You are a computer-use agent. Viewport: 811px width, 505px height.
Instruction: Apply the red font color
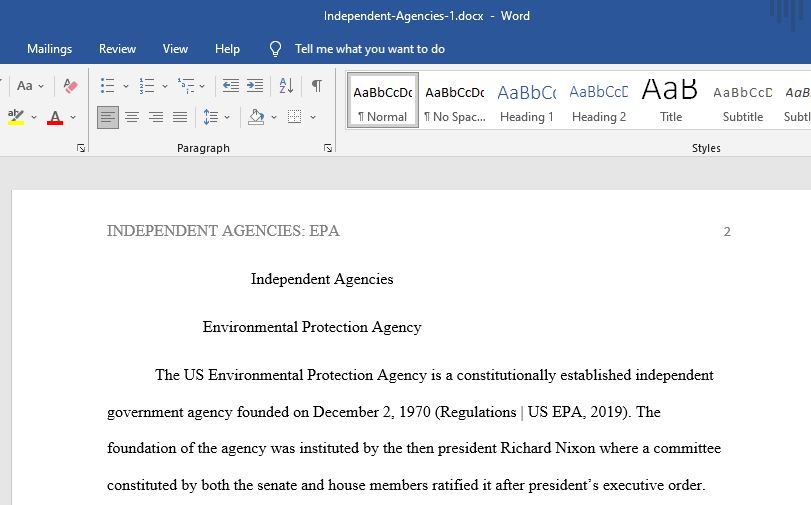[x=55, y=117]
